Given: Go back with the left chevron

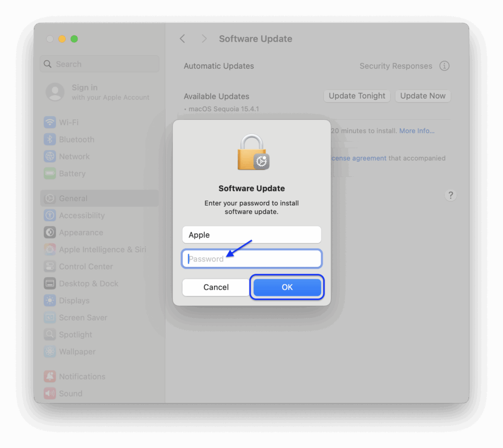Looking at the screenshot, I should tap(183, 39).
